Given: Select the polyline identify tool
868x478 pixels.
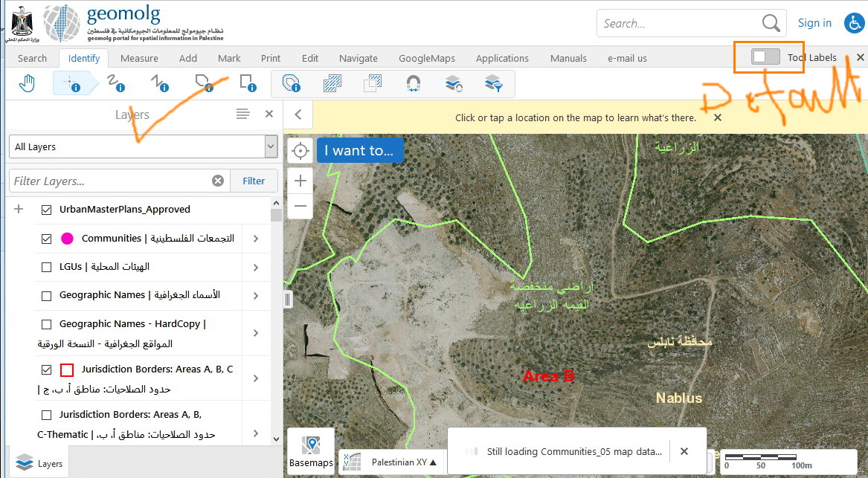Looking at the screenshot, I should click(160, 83).
